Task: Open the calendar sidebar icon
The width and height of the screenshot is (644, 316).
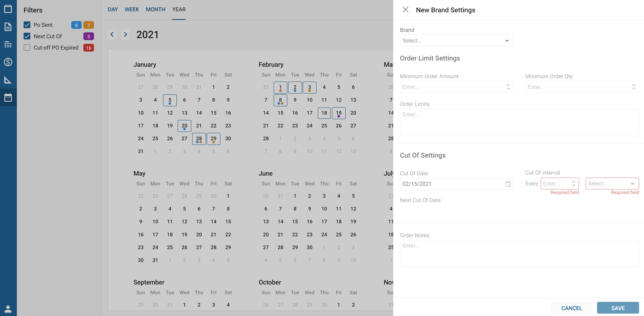Action: coord(8,97)
